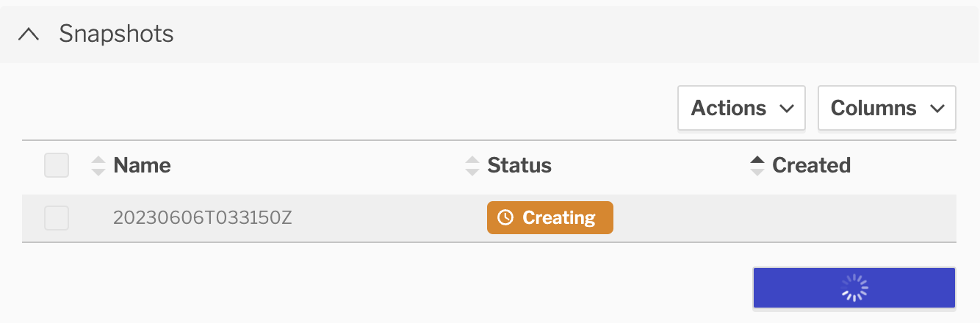
Task: Toggle the select-all checkbox in table header
Action: [57, 165]
